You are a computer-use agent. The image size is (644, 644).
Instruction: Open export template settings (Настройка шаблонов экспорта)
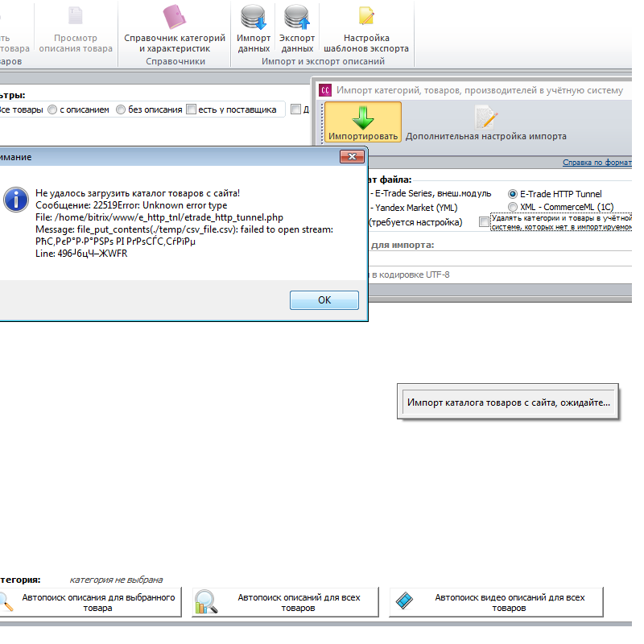pyautogui.click(x=366, y=30)
